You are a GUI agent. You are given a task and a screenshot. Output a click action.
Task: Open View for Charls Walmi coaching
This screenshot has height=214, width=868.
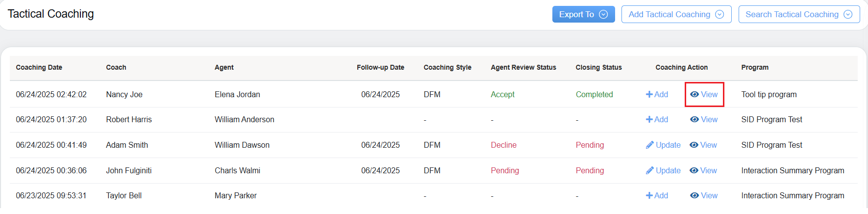[703, 170]
